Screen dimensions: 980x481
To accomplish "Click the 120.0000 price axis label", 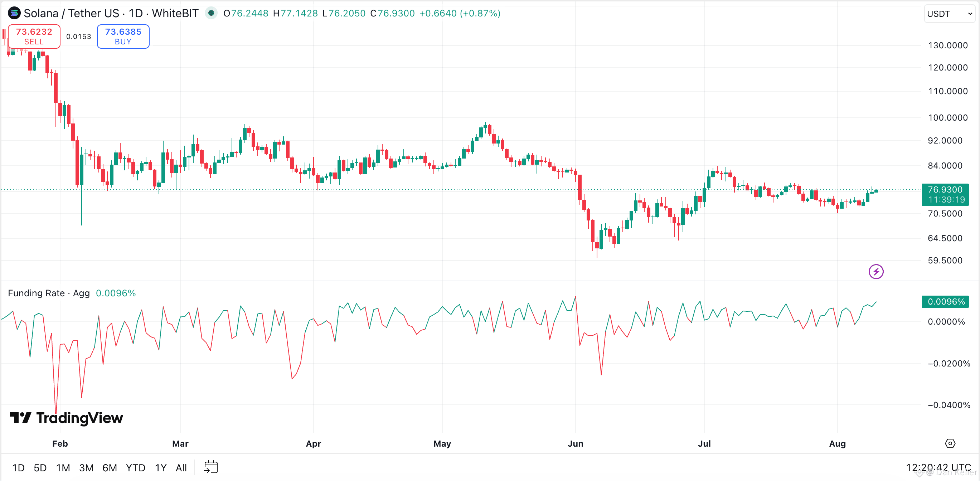I will (948, 68).
